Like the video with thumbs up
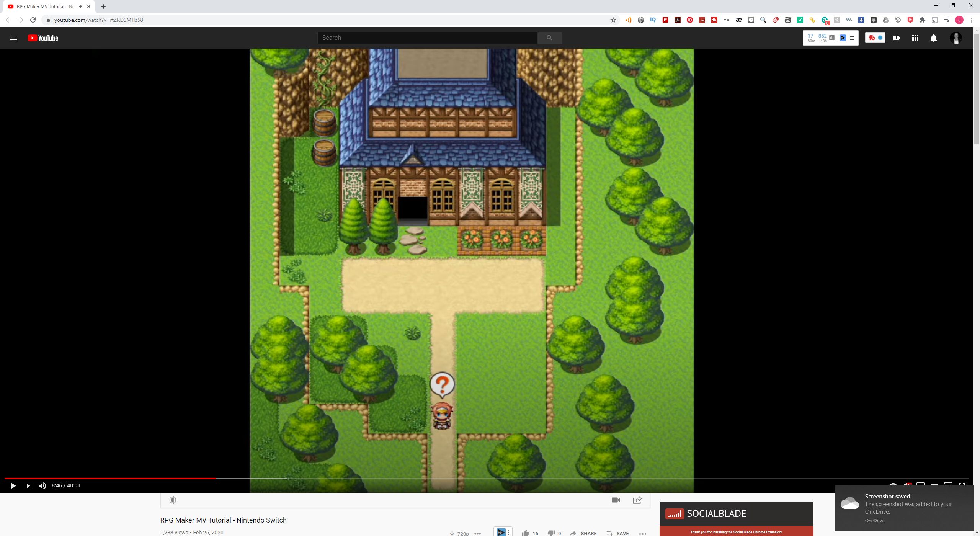Image resolution: width=980 pixels, height=536 pixels. tap(526, 533)
